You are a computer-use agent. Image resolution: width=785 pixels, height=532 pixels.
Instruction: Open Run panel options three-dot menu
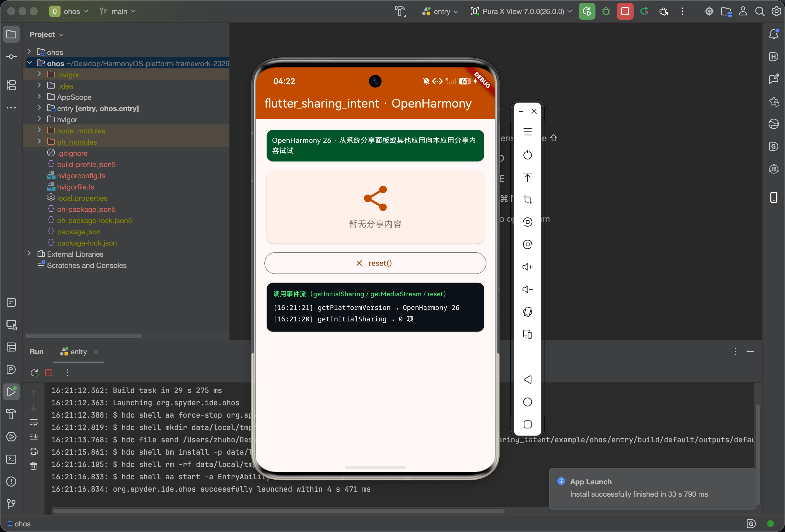[x=735, y=351]
